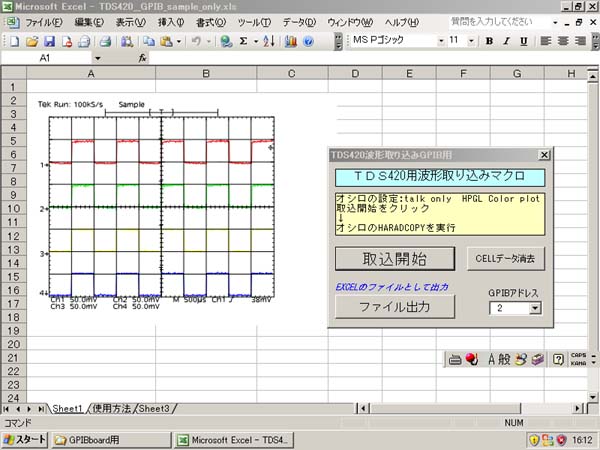Insert a hyperlink with the globe icon
The height and width of the screenshot is (450, 600).
point(226,41)
